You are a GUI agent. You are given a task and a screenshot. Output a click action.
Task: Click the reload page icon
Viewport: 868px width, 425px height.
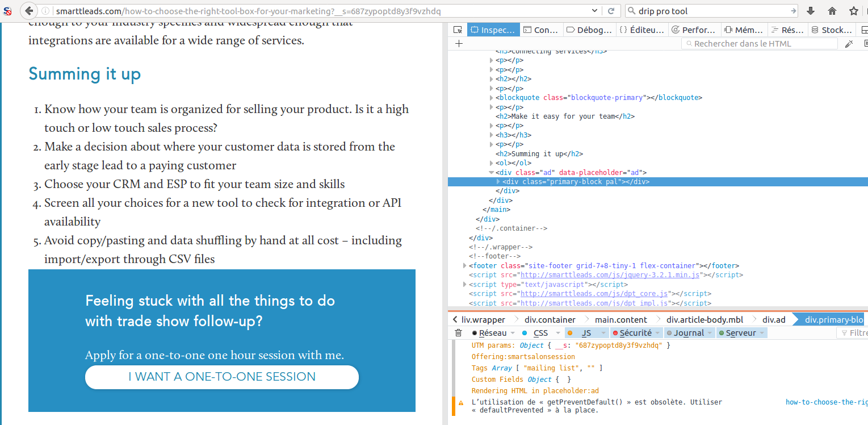click(x=611, y=11)
